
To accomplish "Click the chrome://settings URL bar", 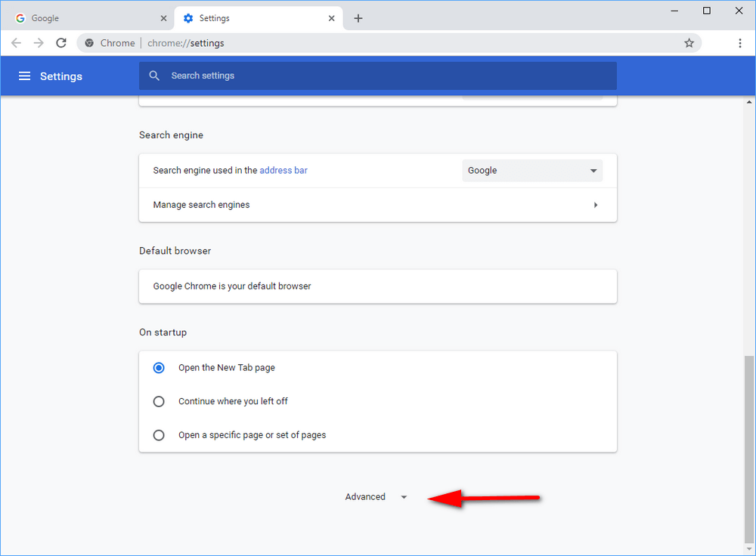I will [x=378, y=43].
